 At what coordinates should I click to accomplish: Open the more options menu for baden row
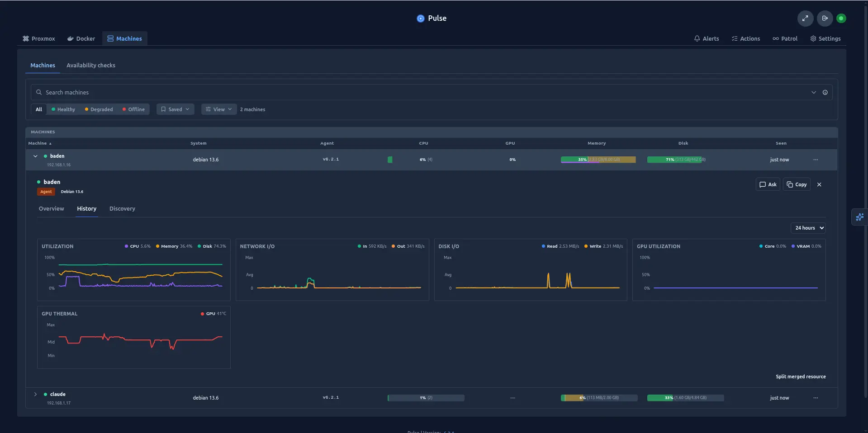point(816,160)
